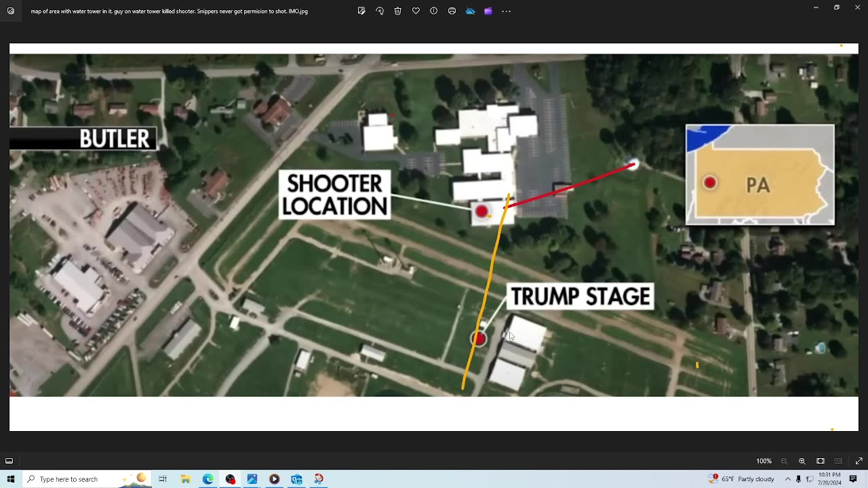Open the See more three-dots menu

click(x=507, y=11)
